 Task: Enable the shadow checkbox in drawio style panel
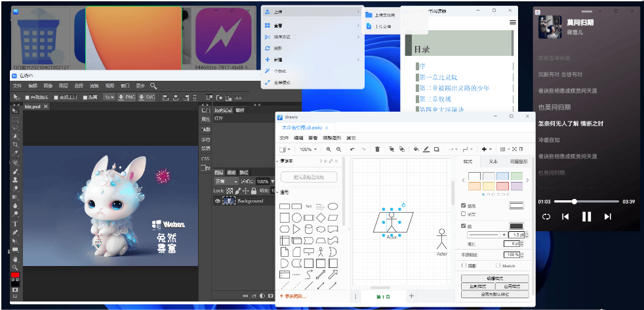point(464,265)
